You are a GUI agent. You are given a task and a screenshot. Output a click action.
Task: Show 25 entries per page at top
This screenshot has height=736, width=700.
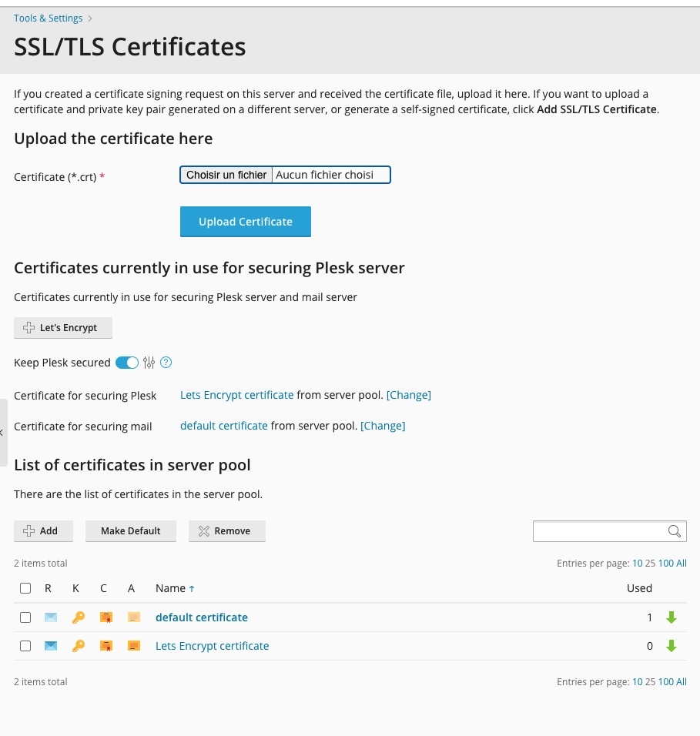pyautogui.click(x=650, y=564)
